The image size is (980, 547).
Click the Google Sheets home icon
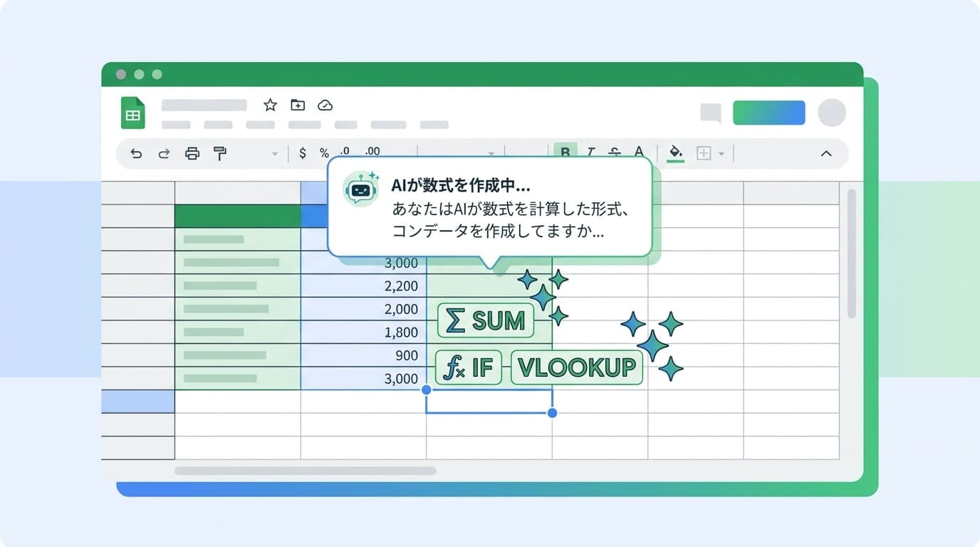(132, 112)
